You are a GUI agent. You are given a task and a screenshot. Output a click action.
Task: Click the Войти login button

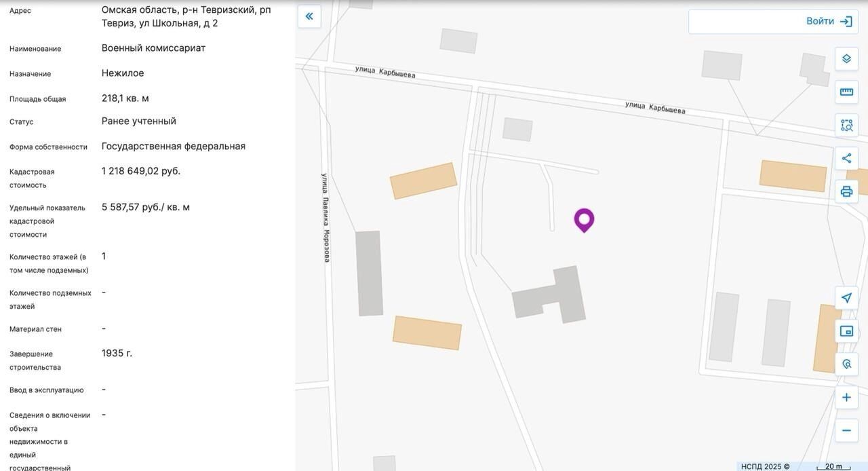tap(828, 21)
